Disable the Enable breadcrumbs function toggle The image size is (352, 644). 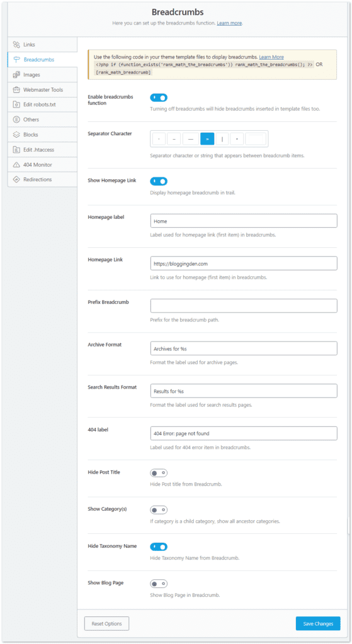click(x=159, y=97)
